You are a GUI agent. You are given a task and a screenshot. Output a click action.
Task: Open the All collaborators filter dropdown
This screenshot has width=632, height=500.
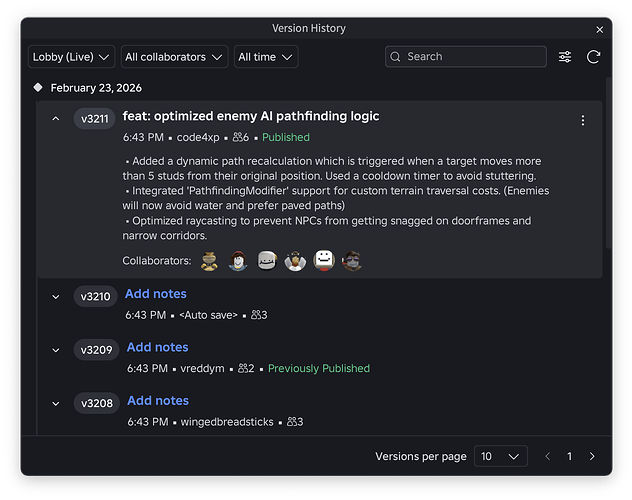point(174,57)
